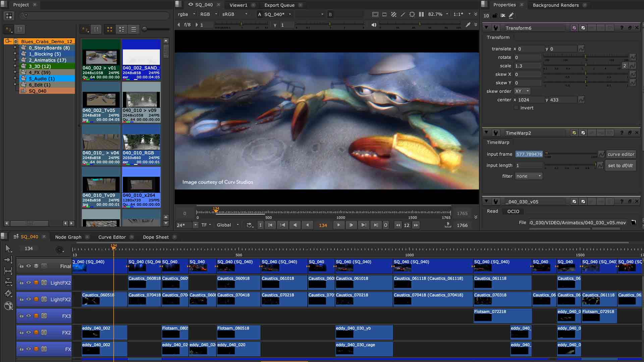The width and height of the screenshot is (644, 362).
Task: Click the pencil edit icon in Properties header
Action: (511, 15)
